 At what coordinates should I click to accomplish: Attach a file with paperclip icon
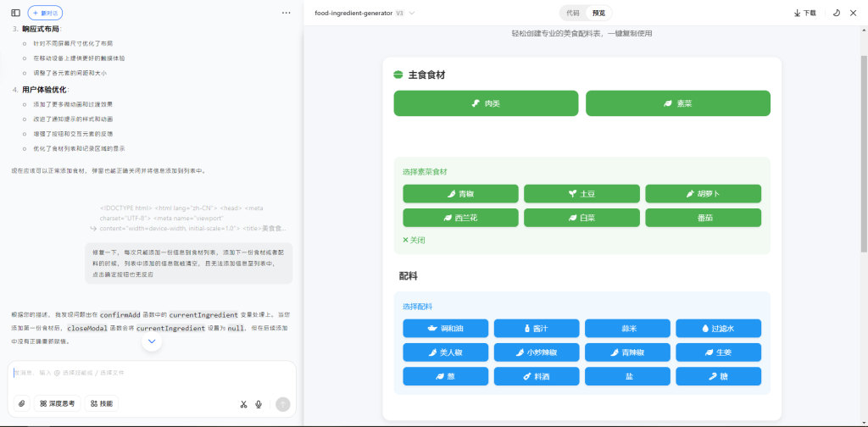pyautogui.click(x=21, y=404)
